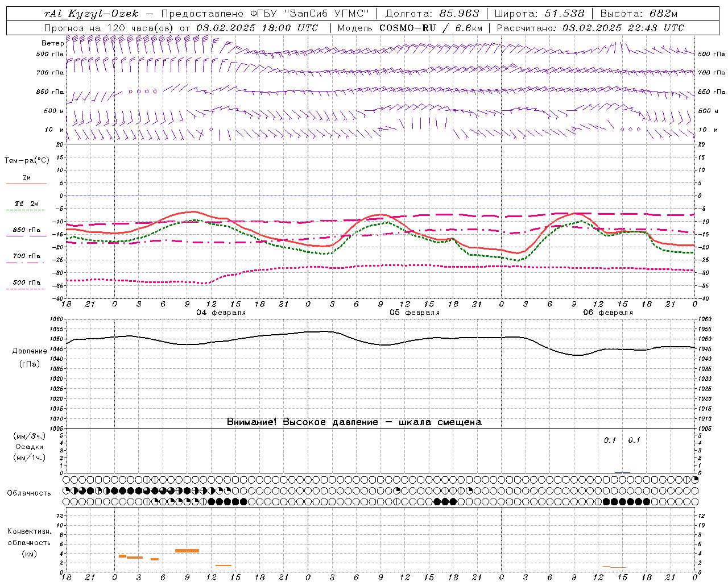The width and height of the screenshot is (728, 582).
Task: Click the Ветер wind panel label
Action: click(x=53, y=43)
